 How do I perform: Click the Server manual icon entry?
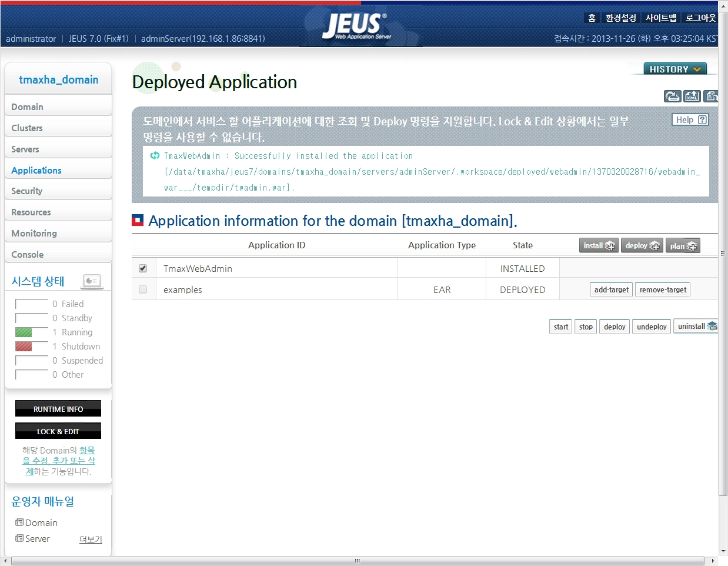33,538
